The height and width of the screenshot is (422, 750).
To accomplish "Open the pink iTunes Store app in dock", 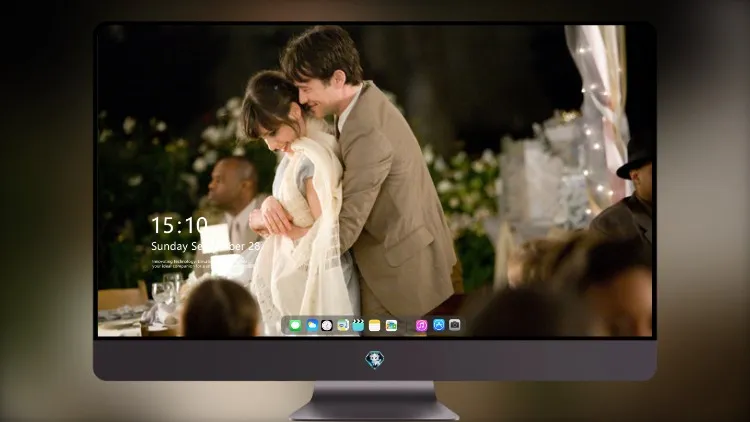I will (421, 325).
